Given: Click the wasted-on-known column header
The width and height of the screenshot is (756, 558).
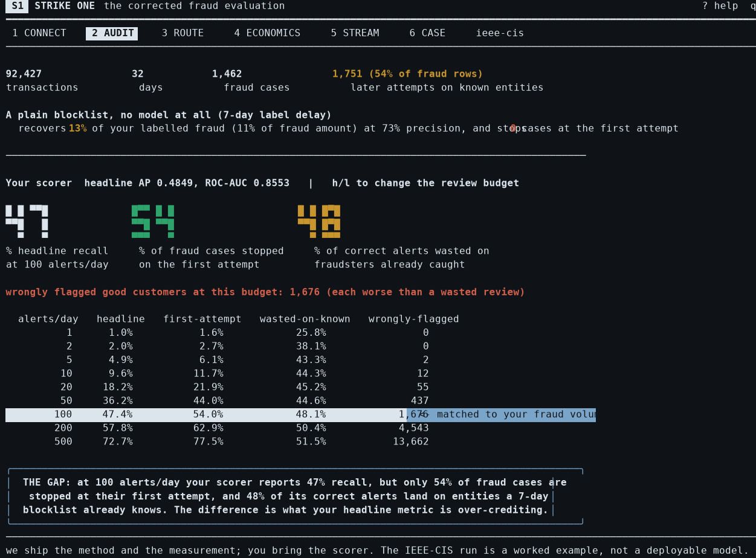Looking at the screenshot, I should click(x=305, y=319).
